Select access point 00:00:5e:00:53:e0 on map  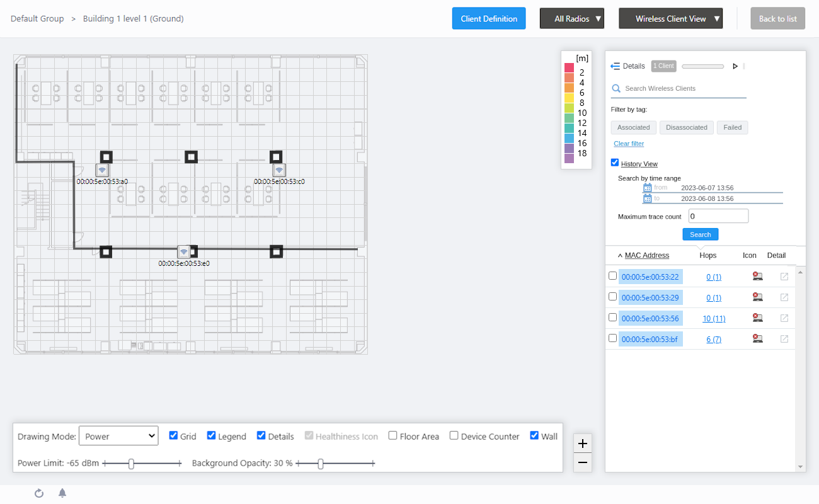click(x=184, y=252)
